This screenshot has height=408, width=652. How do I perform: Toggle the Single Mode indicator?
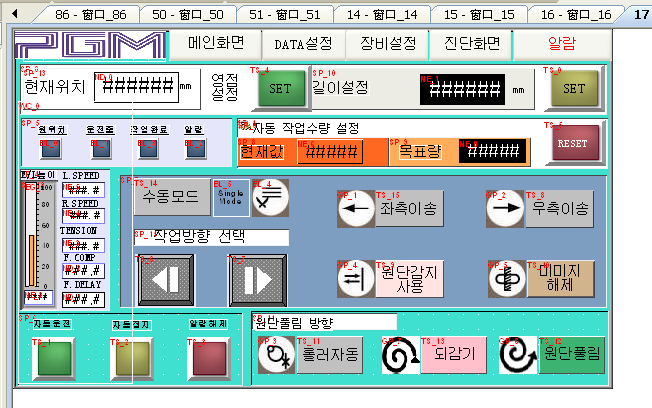click(x=231, y=198)
